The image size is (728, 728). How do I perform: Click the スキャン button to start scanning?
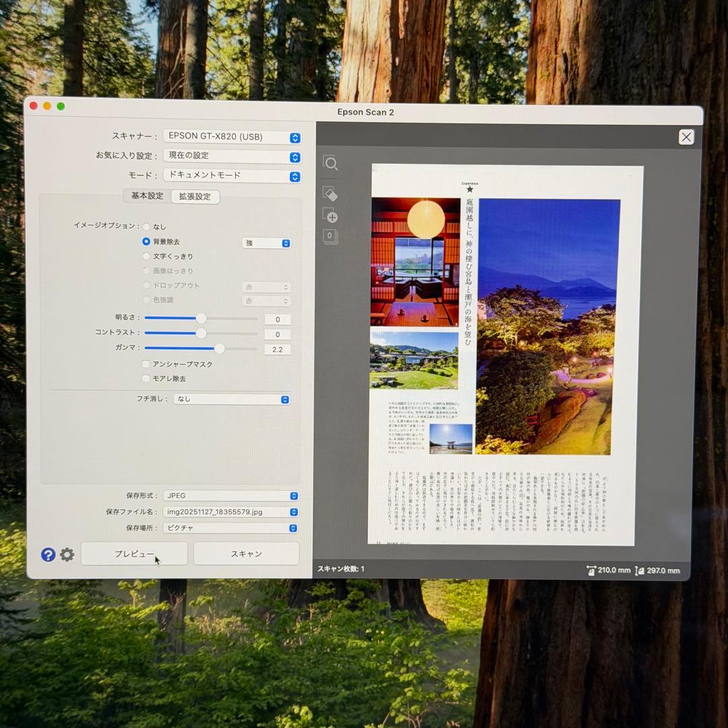pos(246,553)
